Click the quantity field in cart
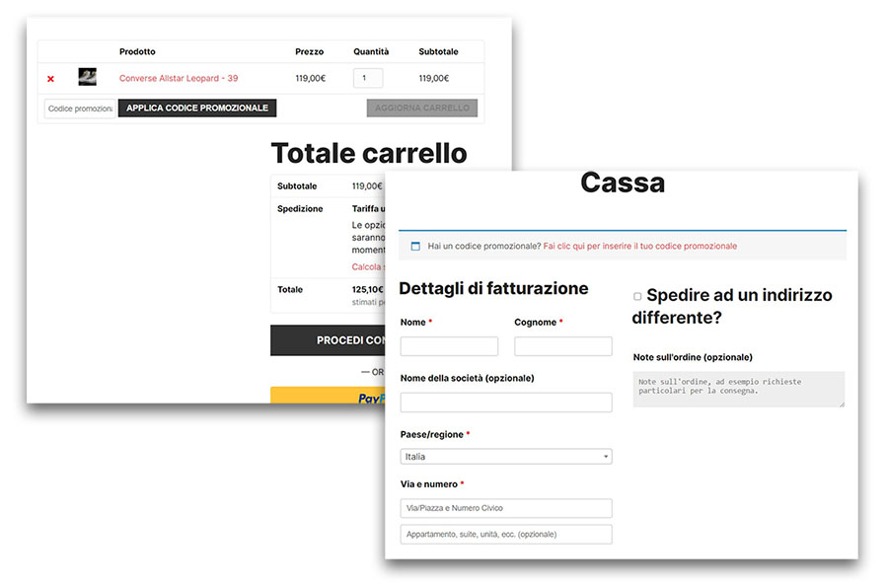This screenshot has width=888, height=588. [367, 79]
